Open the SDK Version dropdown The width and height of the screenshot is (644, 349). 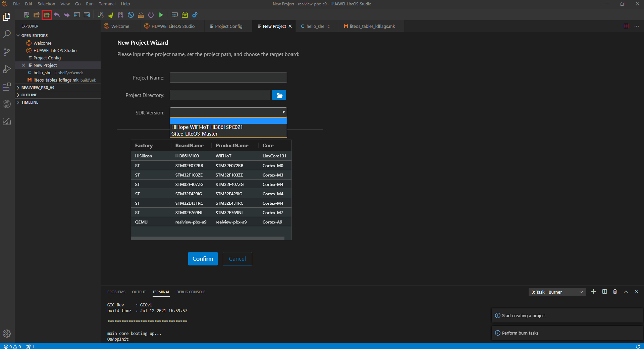[x=228, y=112]
